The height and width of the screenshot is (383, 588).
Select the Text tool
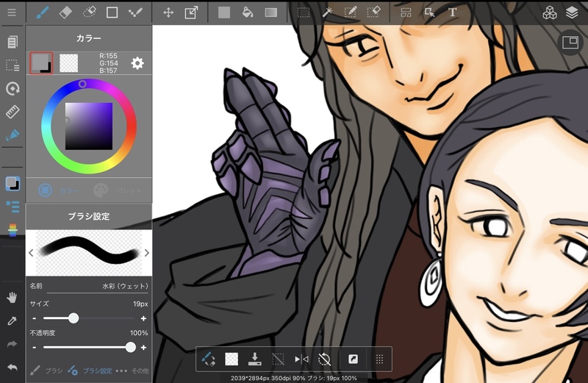(x=453, y=12)
